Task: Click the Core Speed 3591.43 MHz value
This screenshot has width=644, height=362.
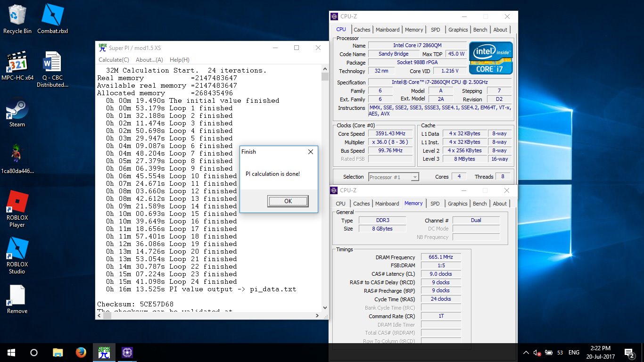Action: [391, 134]
